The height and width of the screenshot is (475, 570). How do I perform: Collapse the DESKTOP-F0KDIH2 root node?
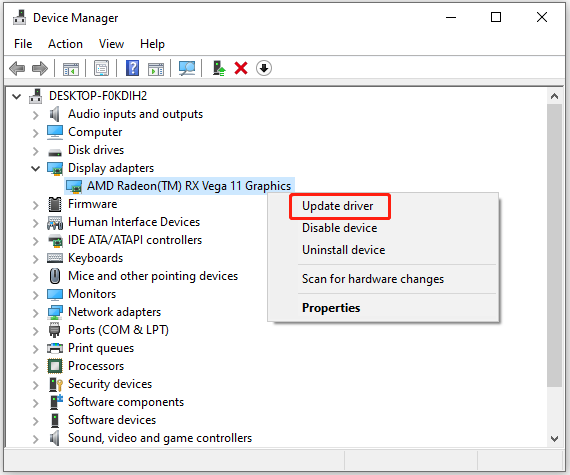pyautogui.click(x=16, y=97)
